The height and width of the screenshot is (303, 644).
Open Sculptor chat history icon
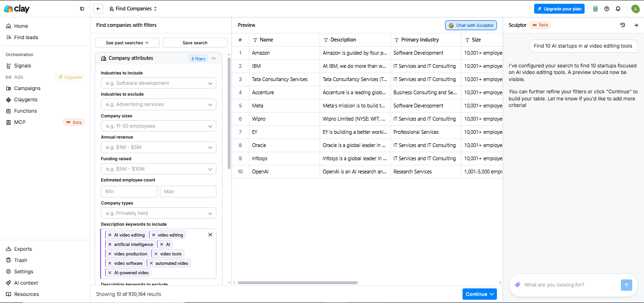(623, 25)
